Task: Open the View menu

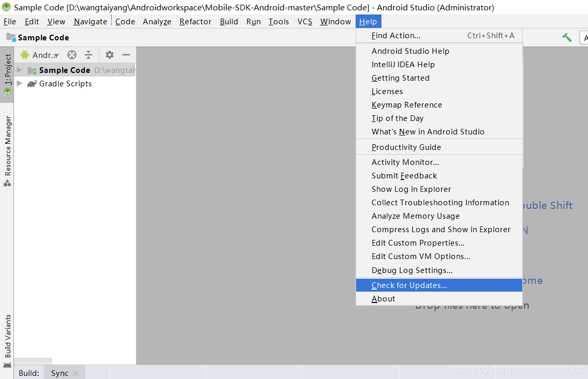Action: [56, 22]
